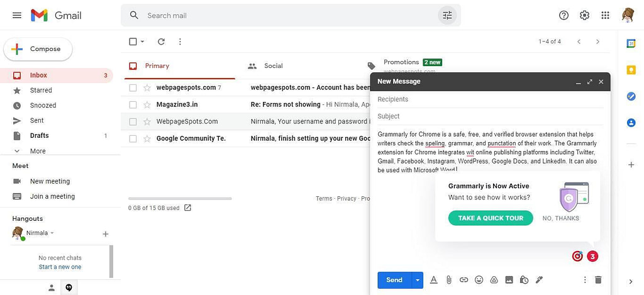Screen dimensions: 644x295
Task: Select the WebpageSpots.Com email checkbox
Action: coord(133,121)
